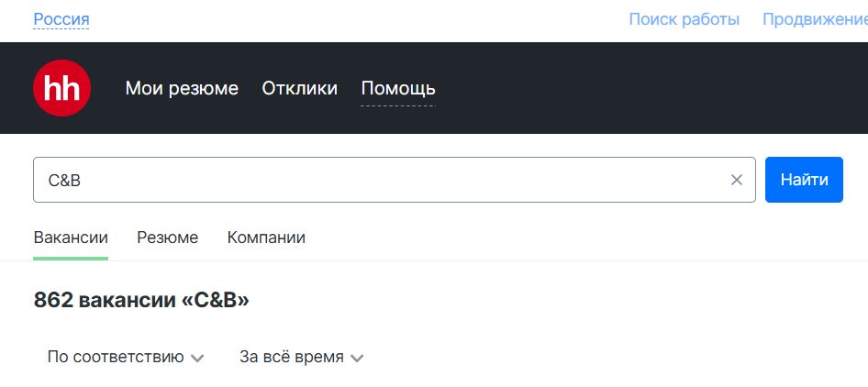Switch to the Вакансии tab

[71, 238]
